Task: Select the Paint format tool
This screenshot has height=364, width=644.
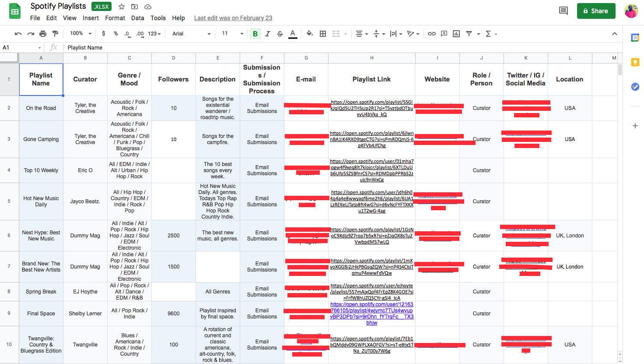Action: 54,33
